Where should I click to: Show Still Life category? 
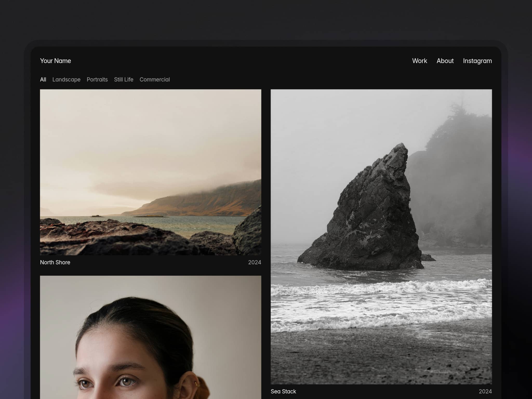tap(124, 79)
